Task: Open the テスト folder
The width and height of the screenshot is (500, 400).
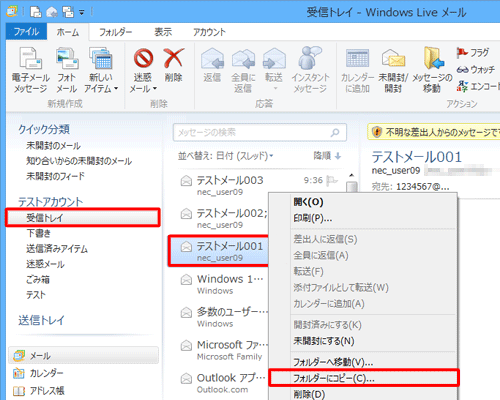Action: tap(36, 295)
